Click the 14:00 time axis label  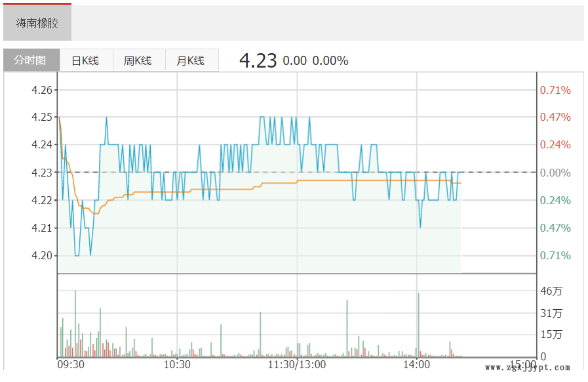416,365
